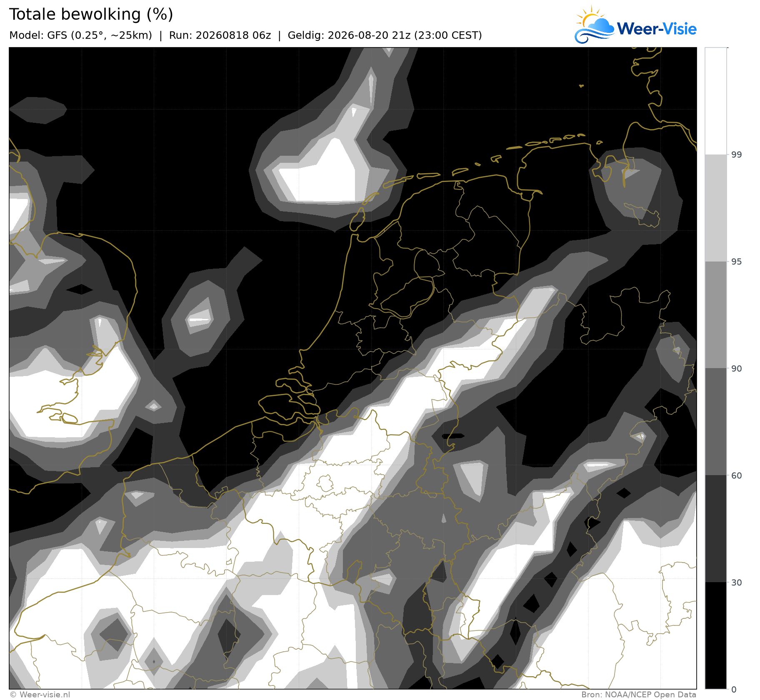Click the 60 tick label on colorbar
760x700 pixels.
[737, 476]
